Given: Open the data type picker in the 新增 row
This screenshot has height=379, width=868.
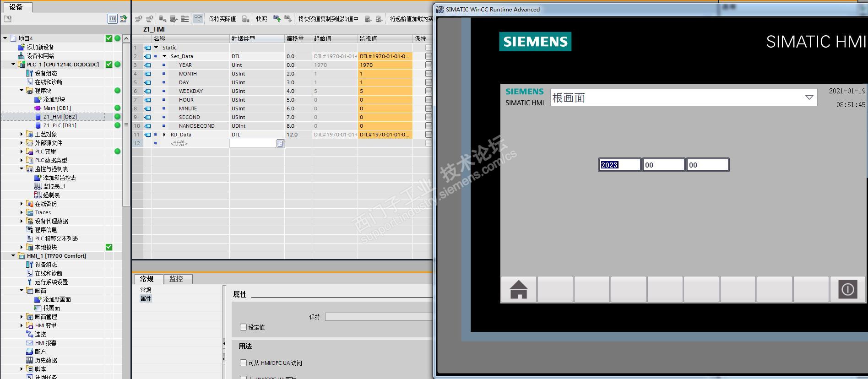Looking at the screenshot, I should click(280, 143).
